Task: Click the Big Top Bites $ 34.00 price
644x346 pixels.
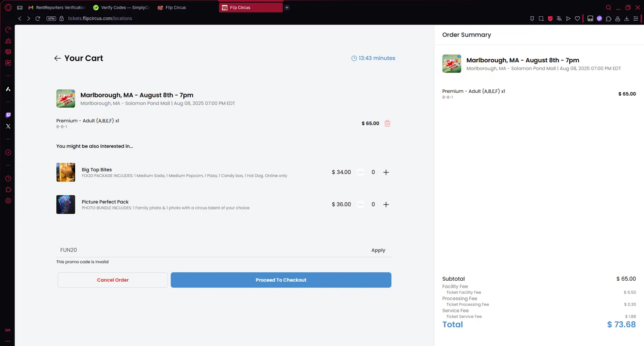Action: (x=341, y=172)
